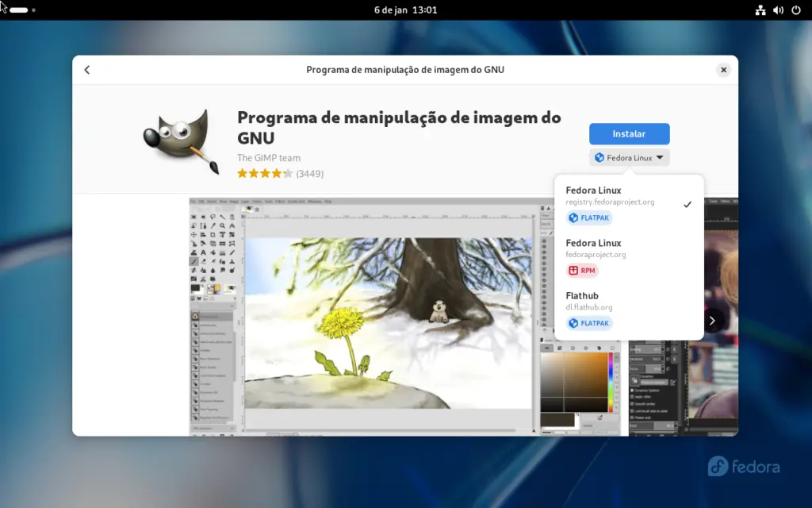Click the checkmark beside the selected source
This screenshot has height=508, width=812.
(x=688, y=204)
